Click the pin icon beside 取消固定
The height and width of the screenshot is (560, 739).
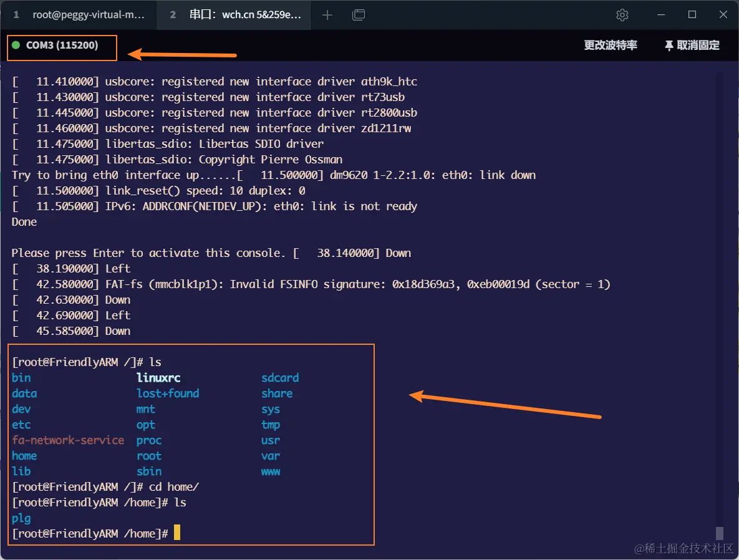click(669, 46)
